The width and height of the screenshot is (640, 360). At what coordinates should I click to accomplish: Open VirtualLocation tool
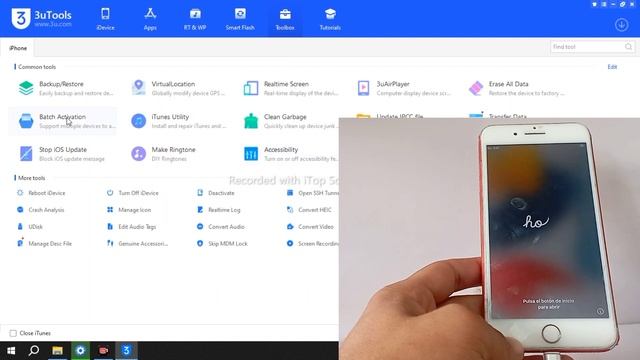point(178,88)
